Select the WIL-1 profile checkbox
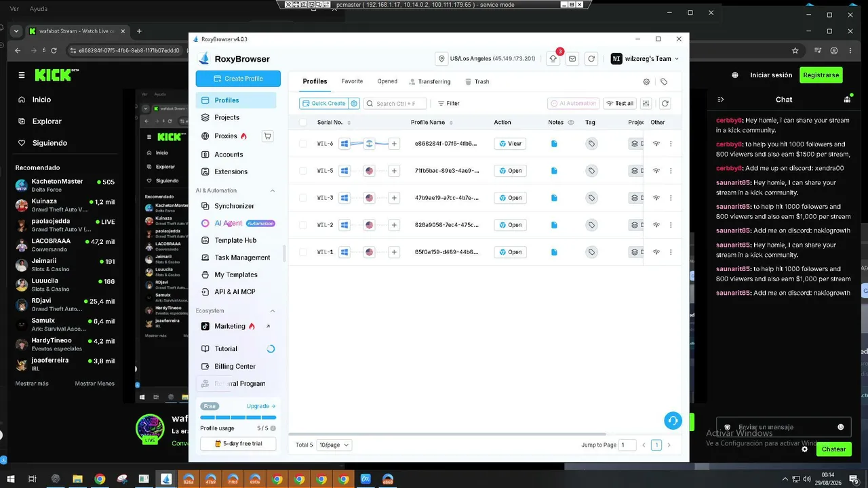The image size is (868, 488). (302, 252)
